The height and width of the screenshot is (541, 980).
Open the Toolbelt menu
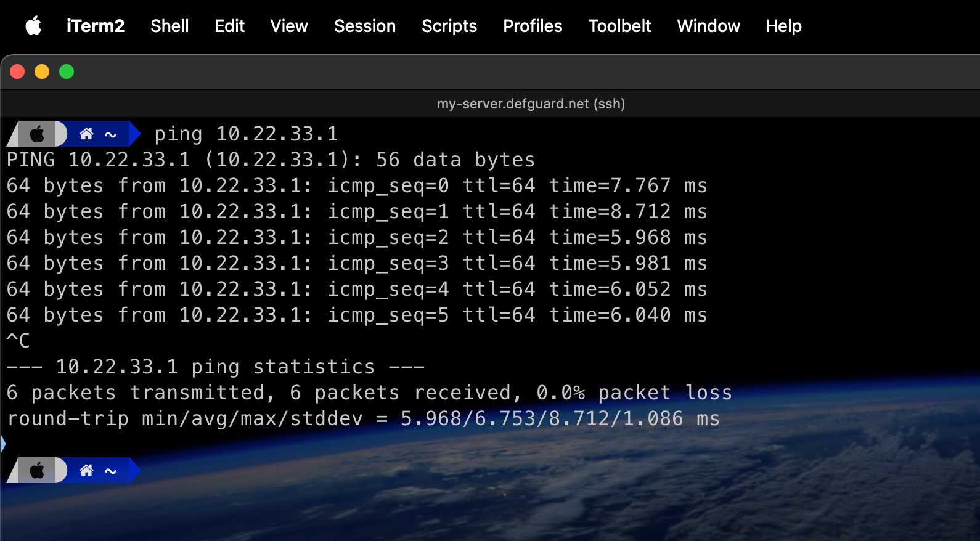619,26
